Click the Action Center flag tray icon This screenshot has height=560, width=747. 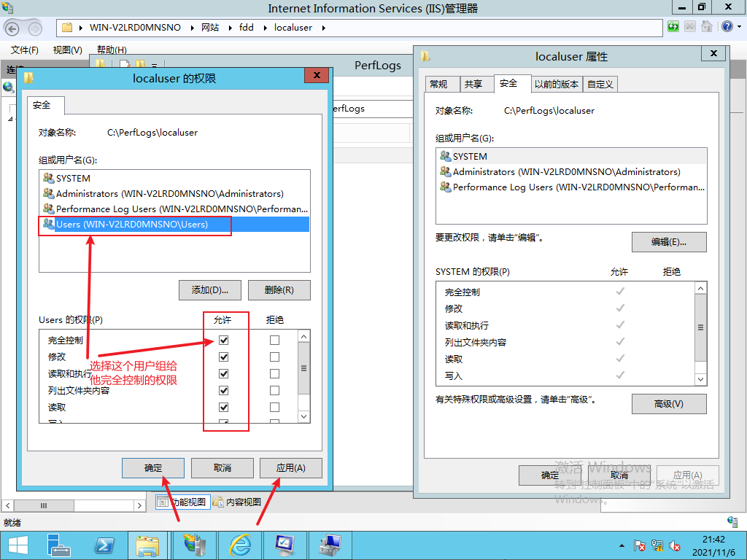[x=639, y=545]
